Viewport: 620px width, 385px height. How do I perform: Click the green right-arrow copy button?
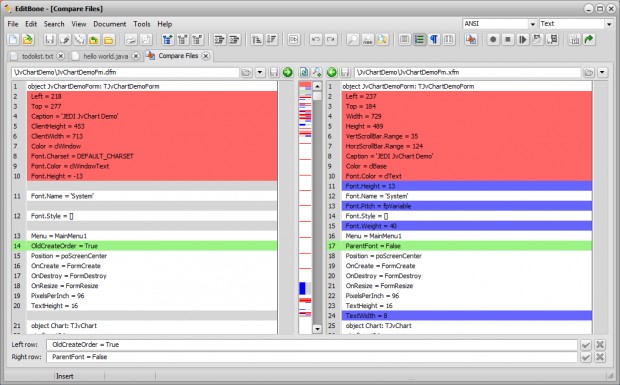tap(287, 72)
